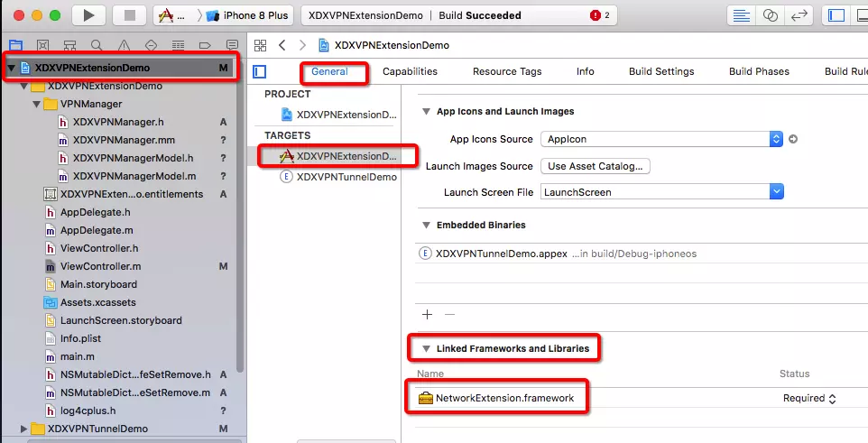Open the App Icons Source dropdown
868x443 pixels.
coord(775,139)
